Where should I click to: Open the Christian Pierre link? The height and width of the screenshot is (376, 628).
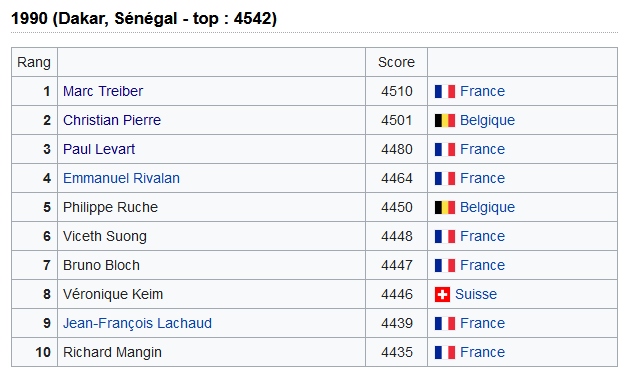tap(112, 120)
